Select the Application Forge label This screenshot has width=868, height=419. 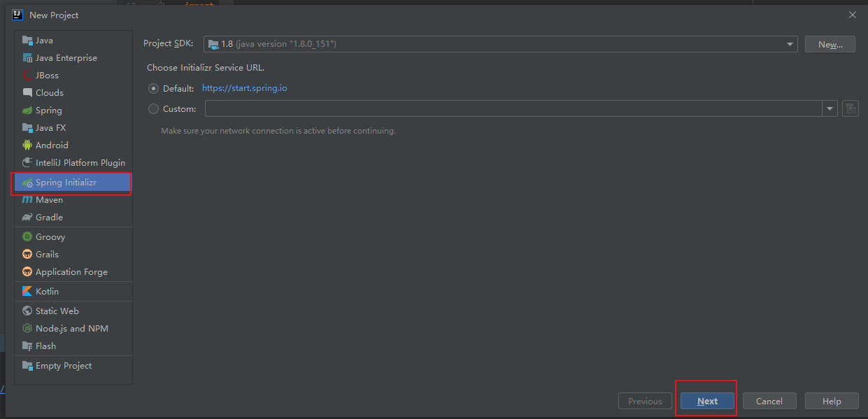click(x=71, y=272)
